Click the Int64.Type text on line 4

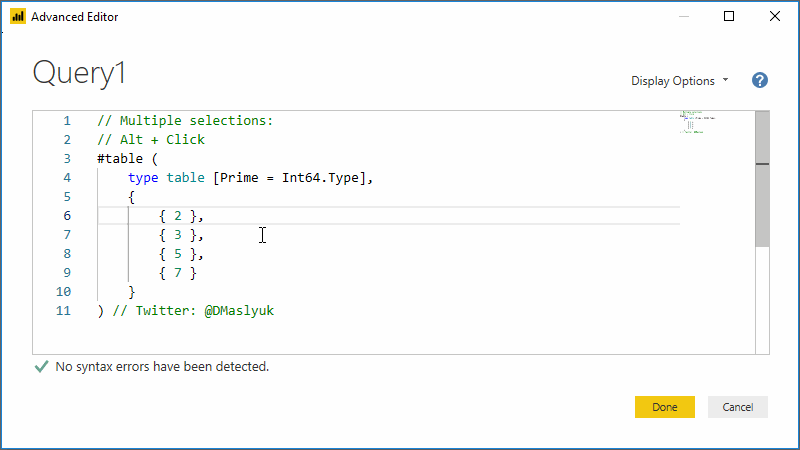(320, 178)
